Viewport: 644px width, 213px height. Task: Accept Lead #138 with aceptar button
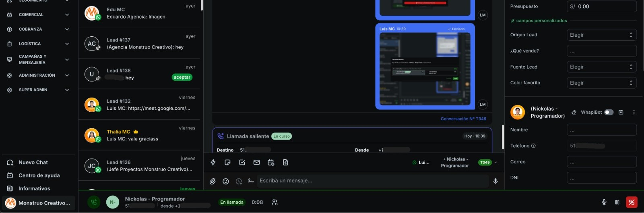pyautogui.click(x=182, y=77)
